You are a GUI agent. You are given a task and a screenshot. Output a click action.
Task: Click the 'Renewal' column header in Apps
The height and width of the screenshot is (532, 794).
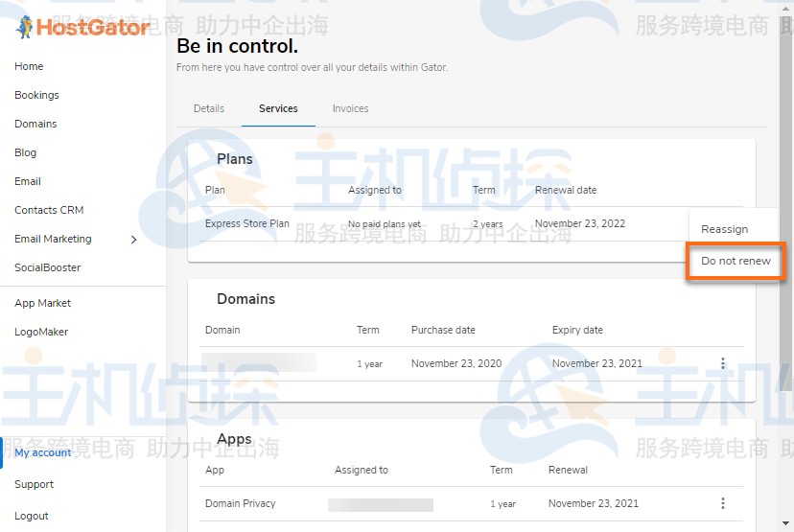(x=568, y=471)
